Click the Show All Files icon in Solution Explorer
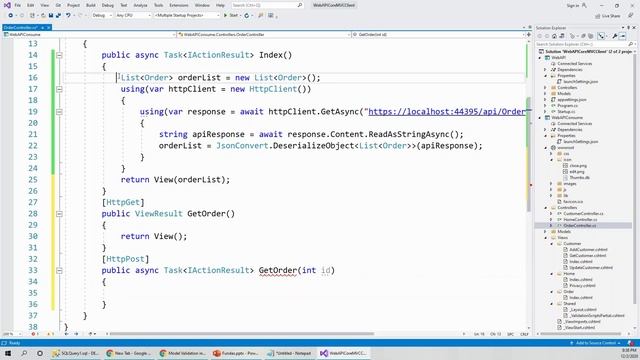Image resolution: width=640 pixels, height=360 pixels. click(x=591, y=36)
